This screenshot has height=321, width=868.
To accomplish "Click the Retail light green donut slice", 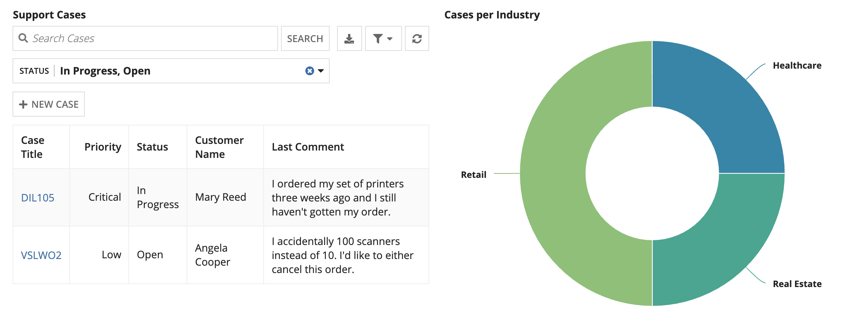I will point(553,173).
